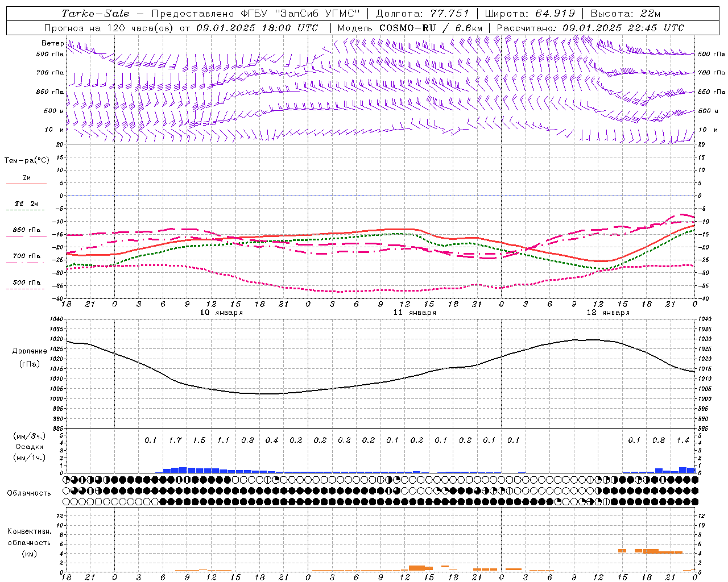Click the precipitation value "1.5"

tap(199, 440)
